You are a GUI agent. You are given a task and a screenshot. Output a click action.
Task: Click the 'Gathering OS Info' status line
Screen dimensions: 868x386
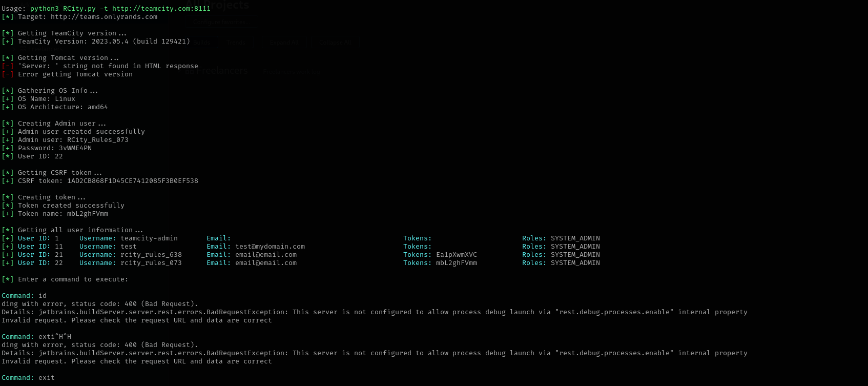coord(50,91)
